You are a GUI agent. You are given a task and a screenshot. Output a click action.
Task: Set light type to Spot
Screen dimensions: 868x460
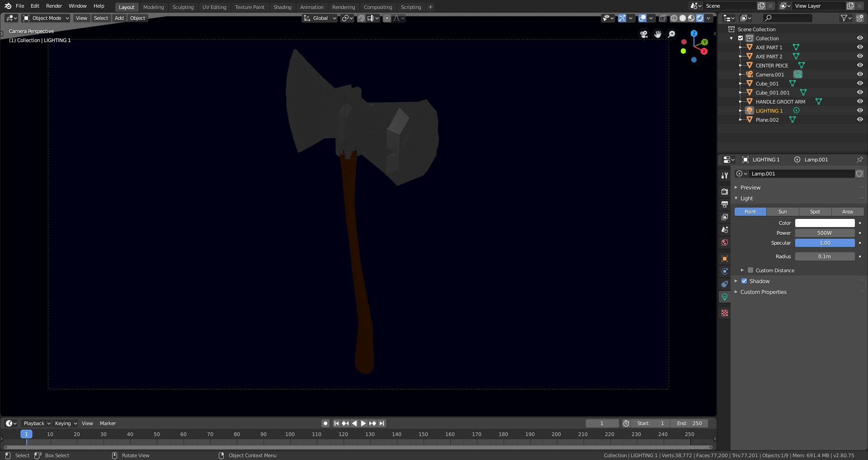pos(815,212)
